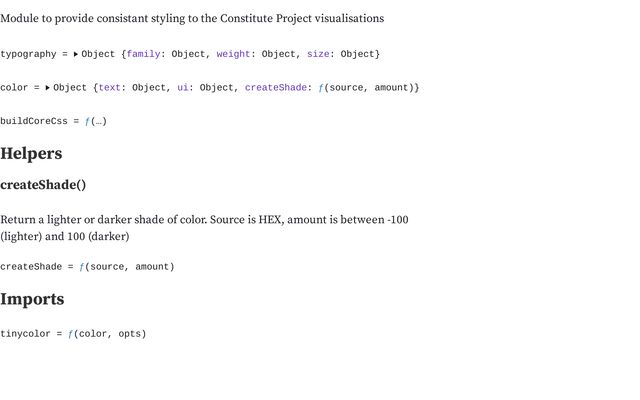Click the ui key in color object
The height and width of the screenshot is (400, 640).
183,88
